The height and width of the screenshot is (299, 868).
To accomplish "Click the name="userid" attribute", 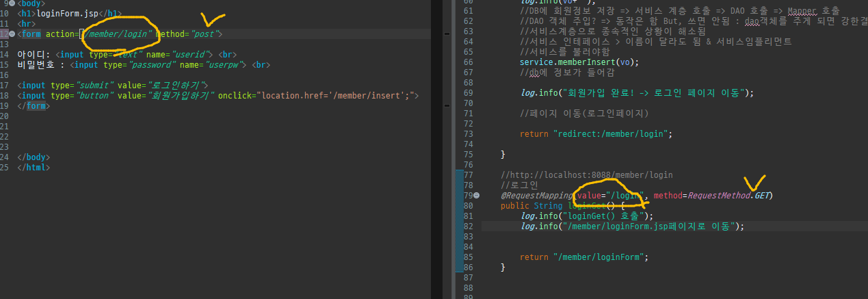I will (x=179, y=54).
